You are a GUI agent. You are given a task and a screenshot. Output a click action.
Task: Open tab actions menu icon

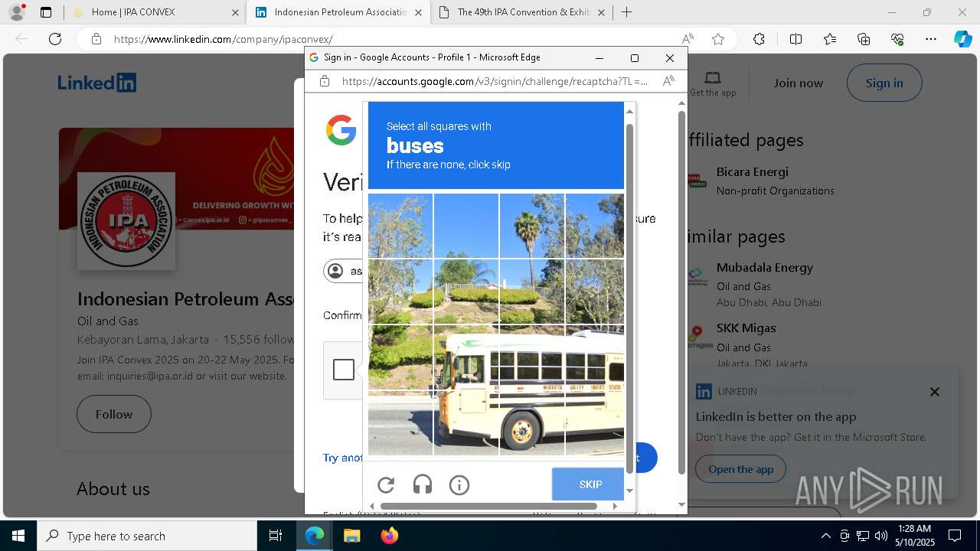coord(46,12)
